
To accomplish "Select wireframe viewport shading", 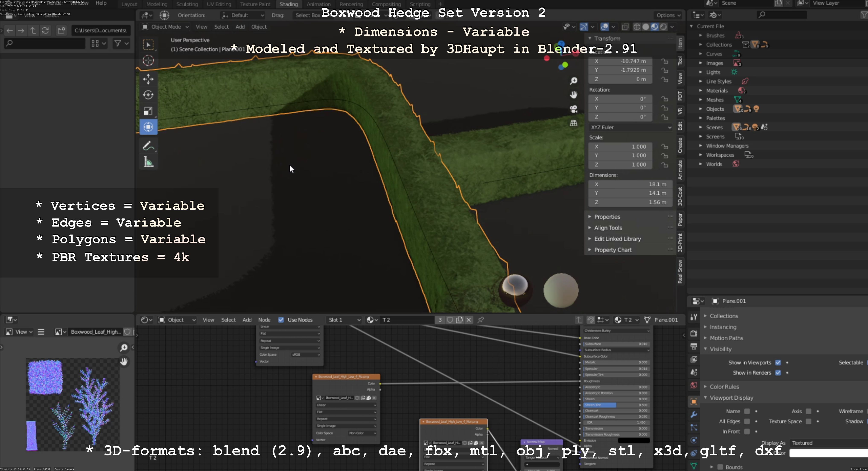I will 637,27.
